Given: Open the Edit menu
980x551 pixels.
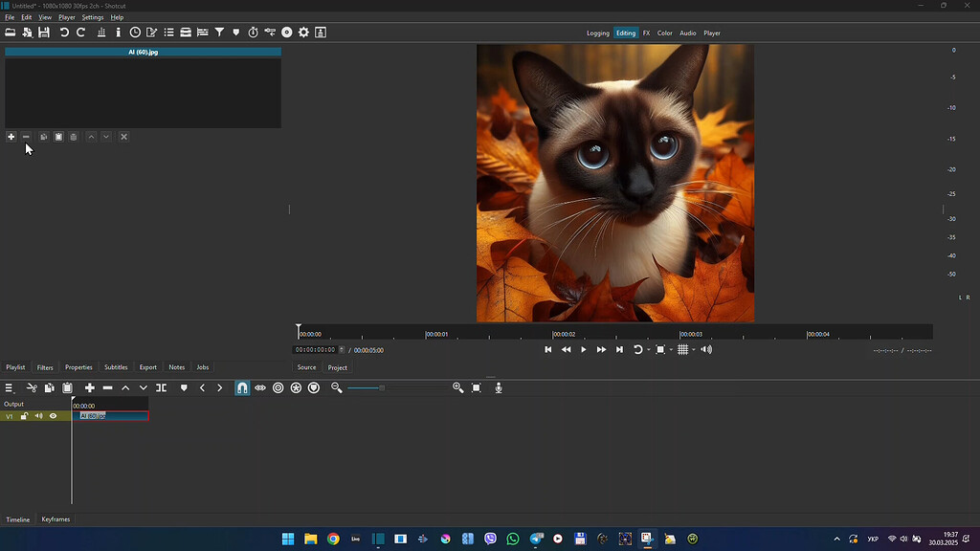Looking at the screenshot, I should click(x=26, y=17).
